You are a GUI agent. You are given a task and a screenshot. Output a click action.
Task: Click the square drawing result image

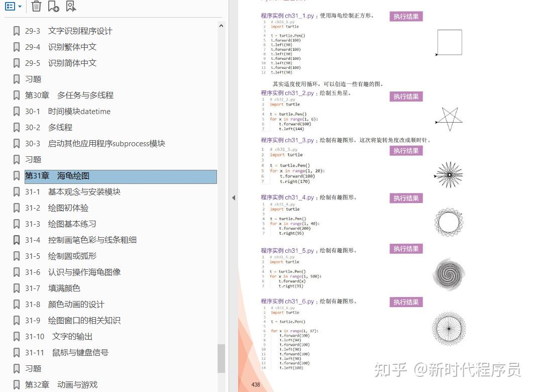(x=449, y=43)
